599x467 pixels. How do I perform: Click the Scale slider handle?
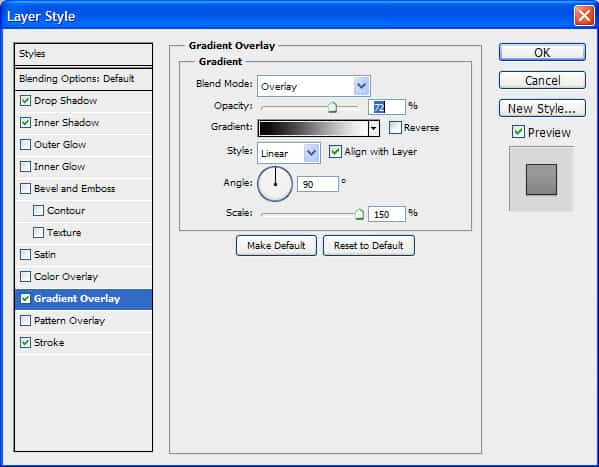click(359, 214)
